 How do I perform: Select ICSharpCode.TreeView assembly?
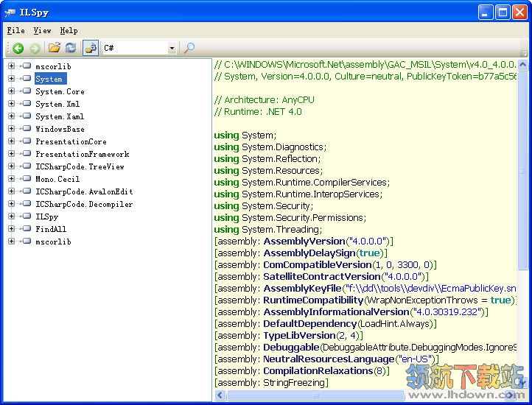[80, 166]
